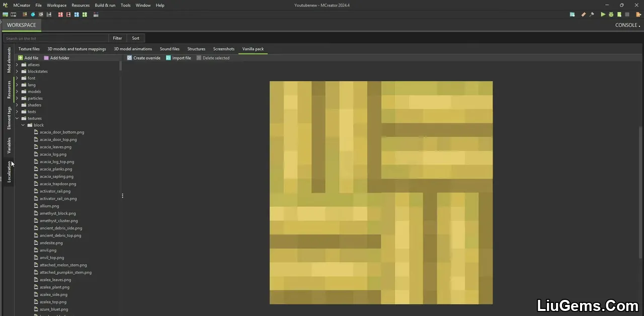Click the green bug debug client icon
Screen dimensions: 644x316
point(611,15)
